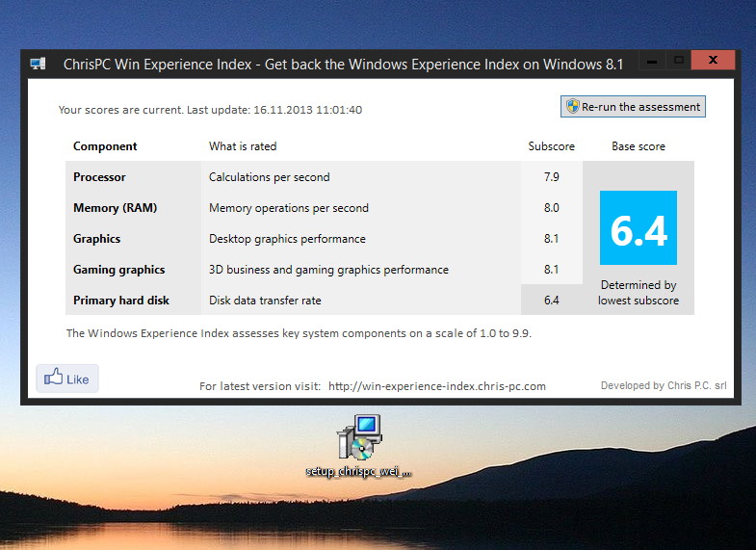Open the win-experience-index.chris-pc.com link

[437, 386]
